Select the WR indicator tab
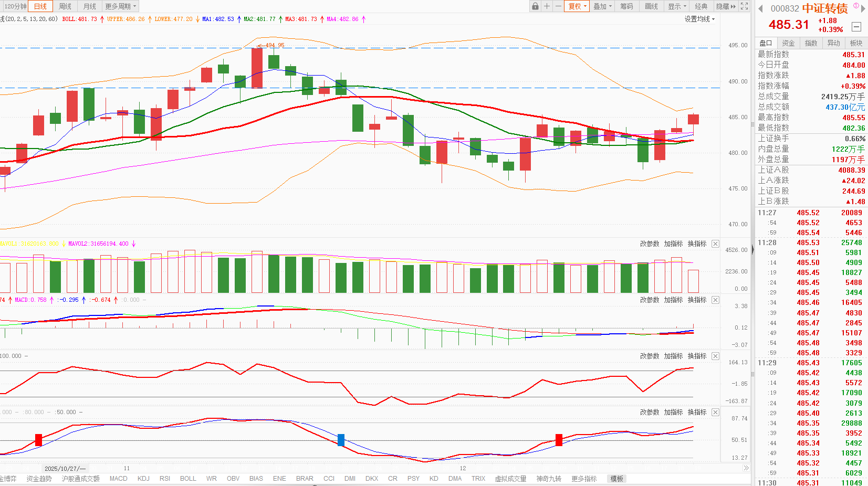Image resolution: width=868 pixels, height=486 pixels. 212,479
